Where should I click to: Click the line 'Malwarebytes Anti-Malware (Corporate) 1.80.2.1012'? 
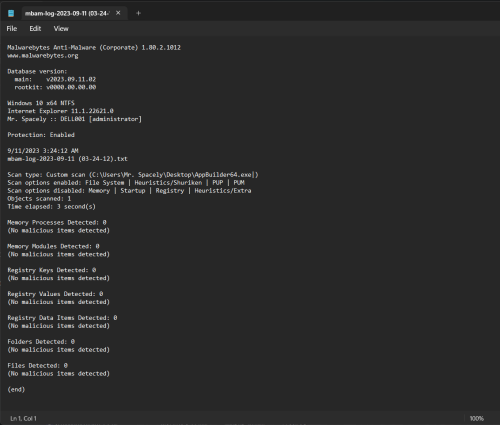tap(94, 47)
